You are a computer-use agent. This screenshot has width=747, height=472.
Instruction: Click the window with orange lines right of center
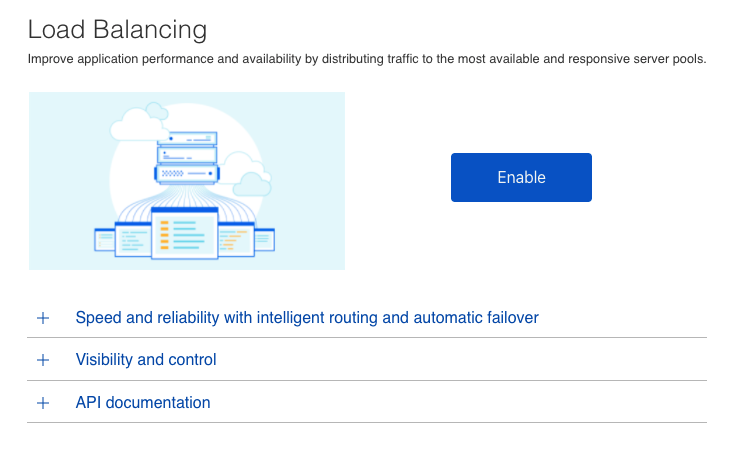click(x=236, y=240)
